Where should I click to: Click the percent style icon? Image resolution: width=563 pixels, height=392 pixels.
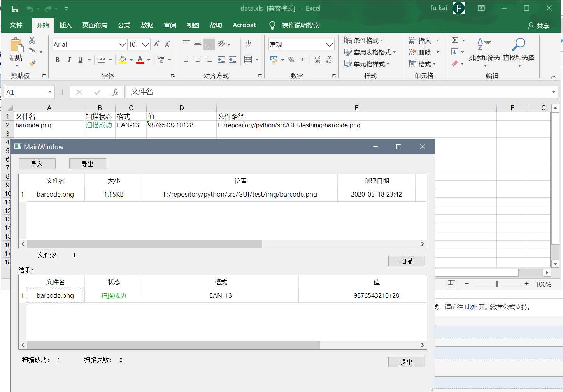[x=291, y=60]
